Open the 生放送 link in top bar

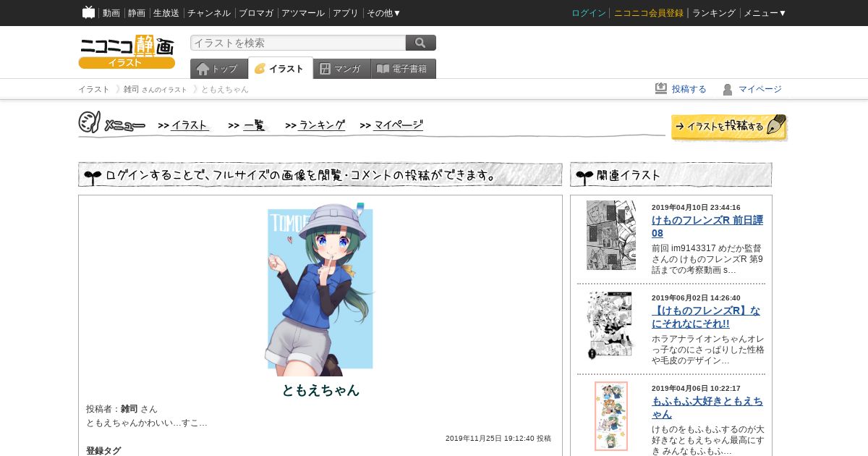tap(166, 13)
